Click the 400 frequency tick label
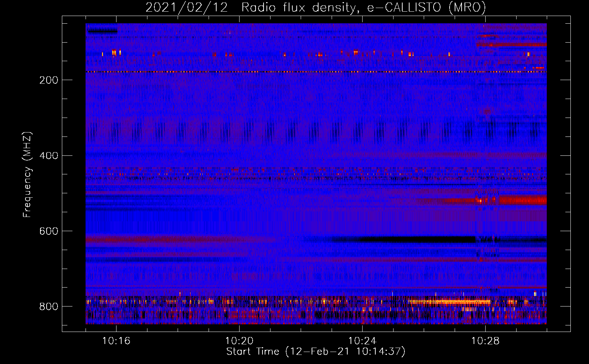 (49, 156)
